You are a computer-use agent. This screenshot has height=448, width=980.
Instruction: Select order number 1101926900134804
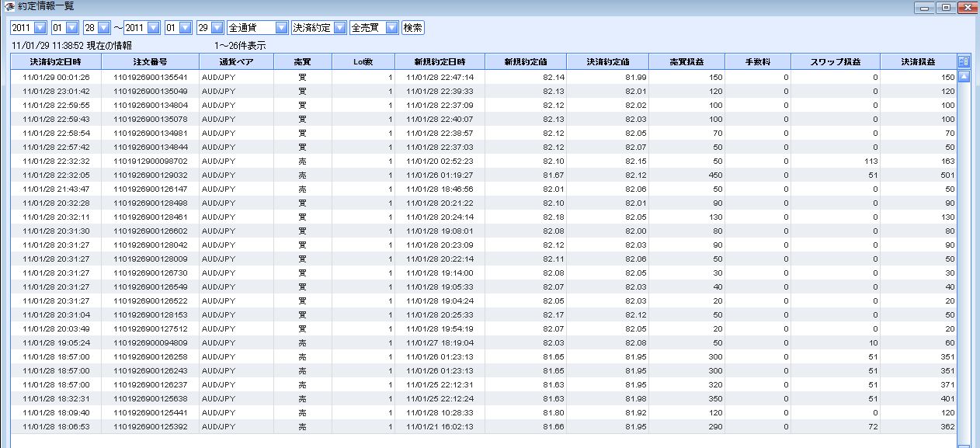click(150, 105)
